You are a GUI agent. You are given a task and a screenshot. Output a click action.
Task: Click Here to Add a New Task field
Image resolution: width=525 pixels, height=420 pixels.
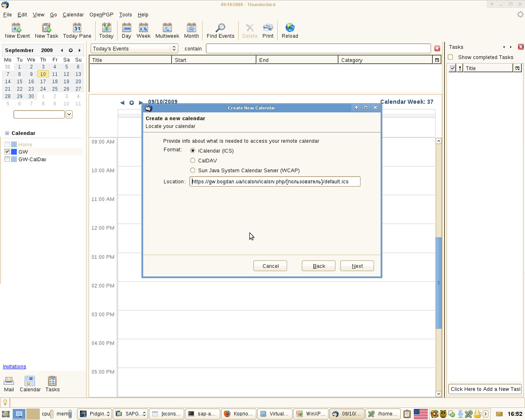[x=485, y=389]
